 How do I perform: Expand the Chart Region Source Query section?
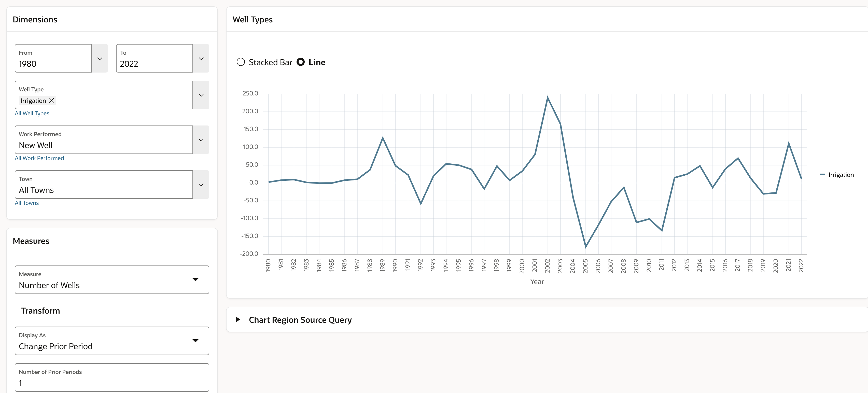238,319
